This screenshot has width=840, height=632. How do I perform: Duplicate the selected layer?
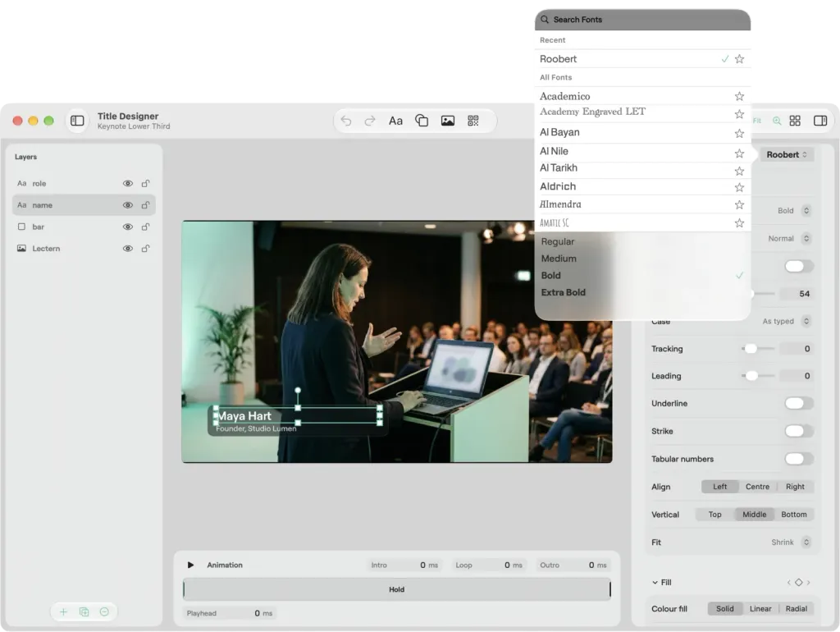84,611
